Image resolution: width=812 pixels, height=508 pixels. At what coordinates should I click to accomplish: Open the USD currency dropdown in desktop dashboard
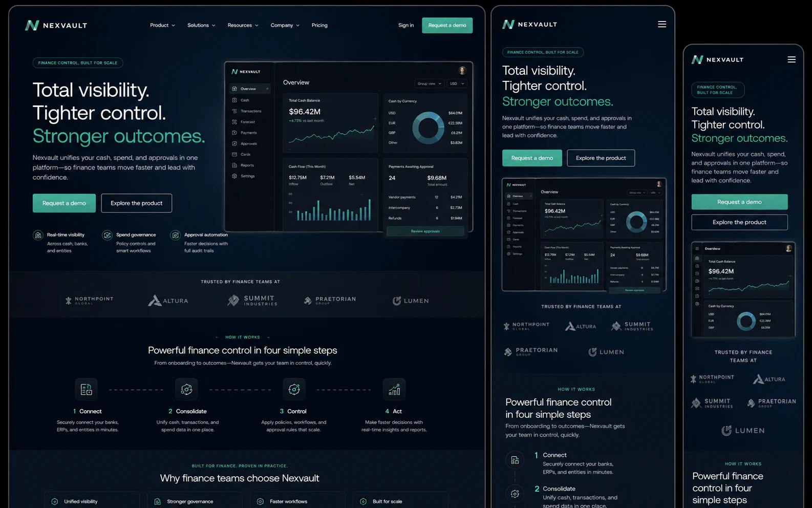[457, 83]
